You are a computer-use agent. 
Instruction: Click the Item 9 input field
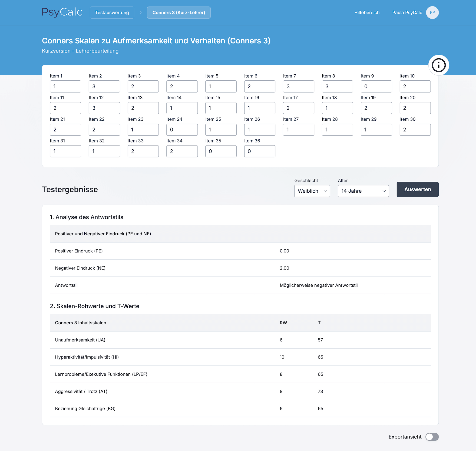click(x=376, y=86)
